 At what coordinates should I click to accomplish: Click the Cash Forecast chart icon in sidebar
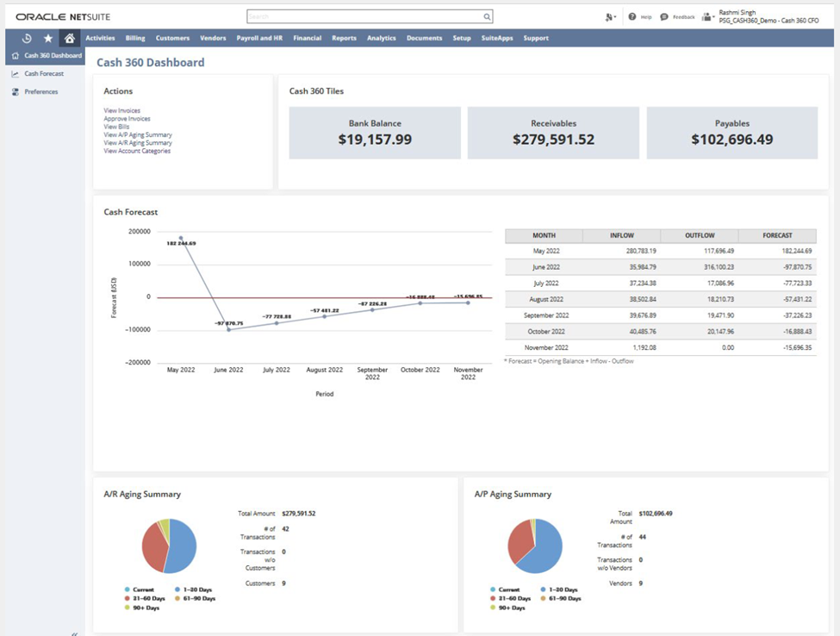16,74
